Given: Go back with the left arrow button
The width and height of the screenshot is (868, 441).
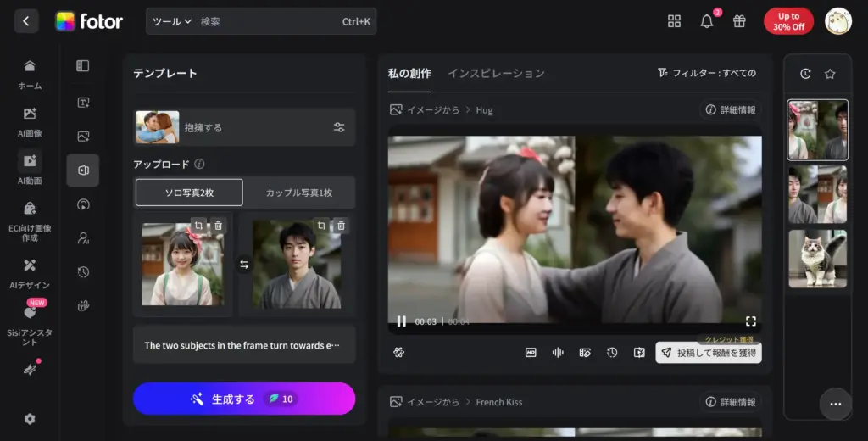Looking at the screenshot, I should (26, 21).
